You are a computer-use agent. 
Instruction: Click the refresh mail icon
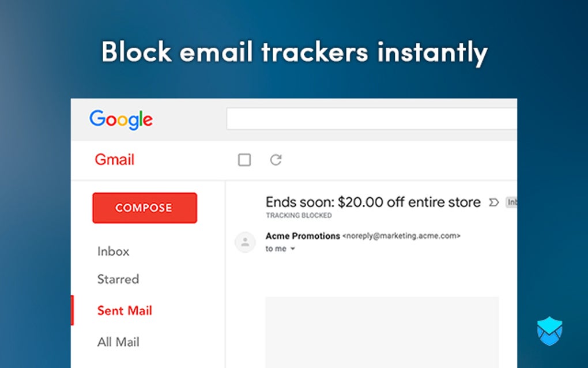pos(276,160)
